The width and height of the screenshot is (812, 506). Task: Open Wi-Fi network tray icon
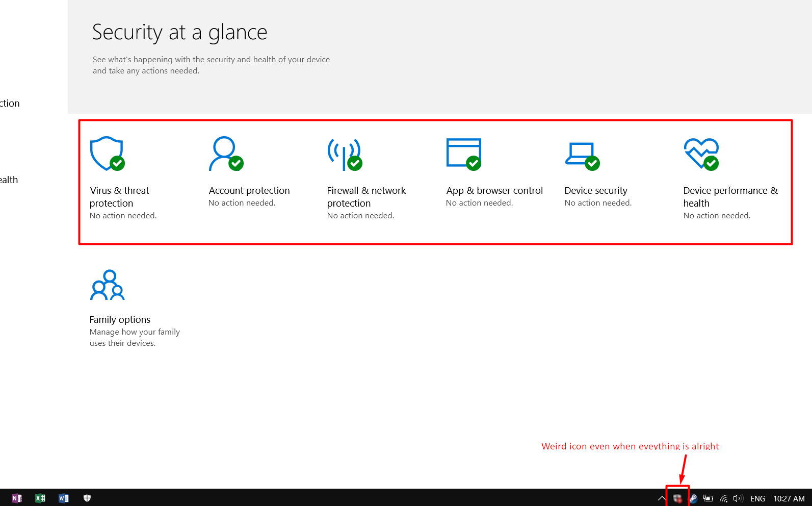coord(724,498)
